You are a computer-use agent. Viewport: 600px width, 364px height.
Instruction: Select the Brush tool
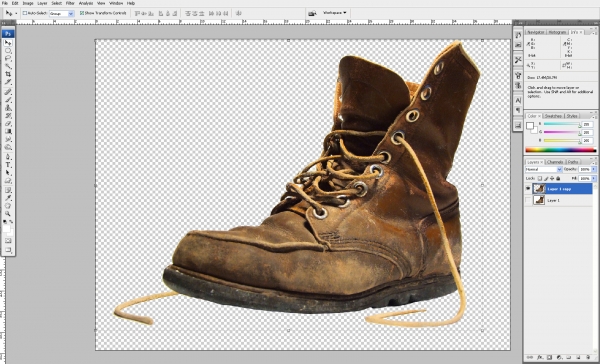[x=8, y=100]
